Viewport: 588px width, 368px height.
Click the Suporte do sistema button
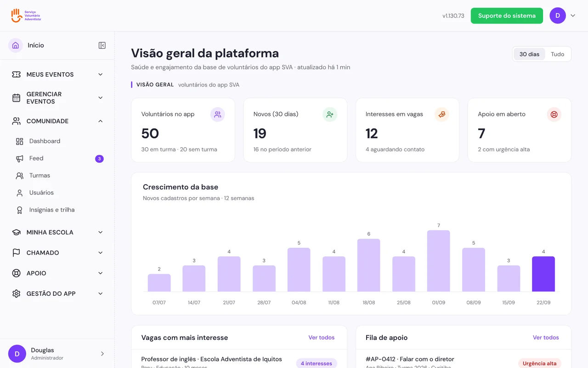tap(507, 16)
